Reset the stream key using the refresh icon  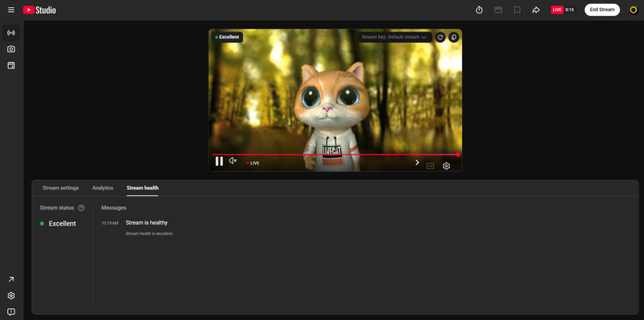440,38
